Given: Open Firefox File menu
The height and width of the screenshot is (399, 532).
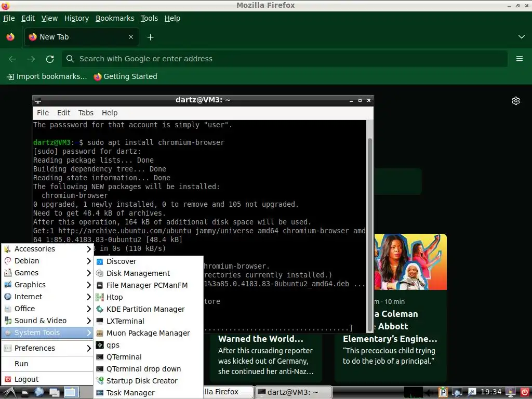Looking at the screenshot, I should coord(9,18).
